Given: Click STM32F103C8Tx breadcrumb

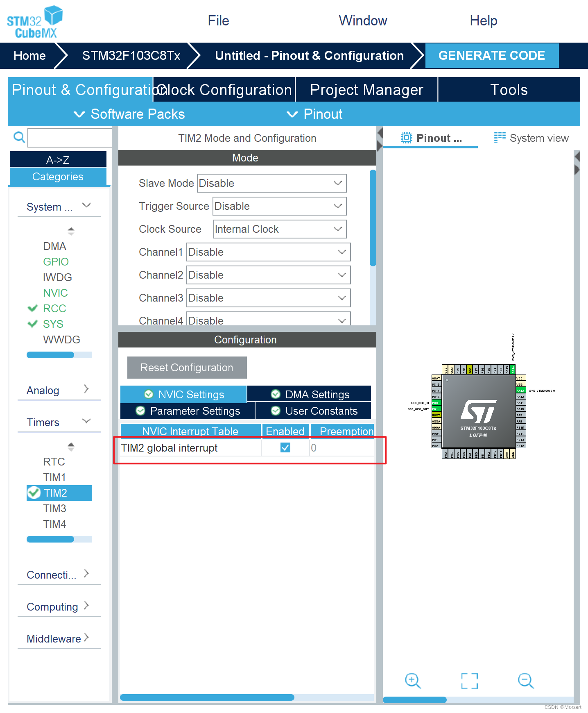Looking at the screenshot, I should point(131,55).
